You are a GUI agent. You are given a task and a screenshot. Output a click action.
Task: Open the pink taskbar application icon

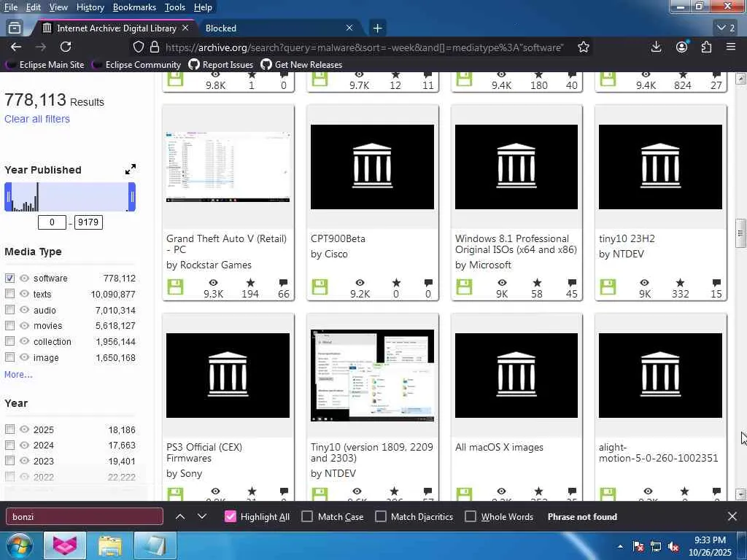pyautogui.click(x=65, y=545)
